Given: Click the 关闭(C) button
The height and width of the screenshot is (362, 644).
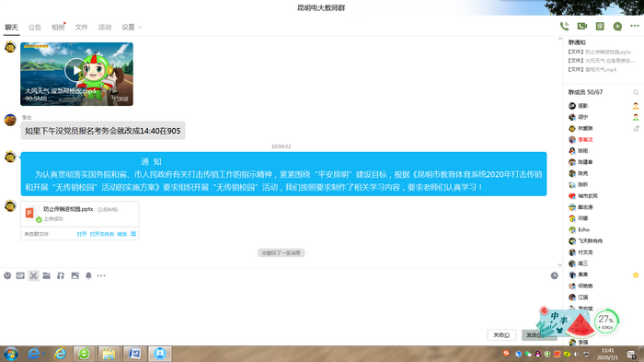Looking at the screenshot, I should point(501,335).
